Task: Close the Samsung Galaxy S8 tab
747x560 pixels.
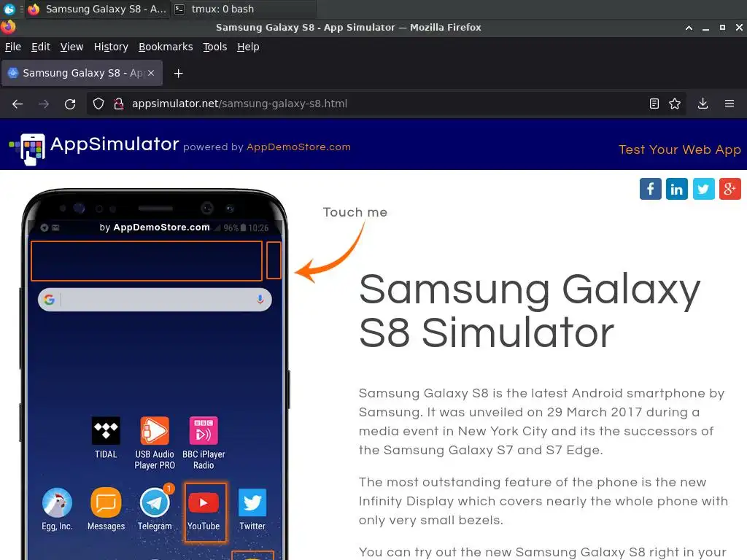Action: pos(151,73)
